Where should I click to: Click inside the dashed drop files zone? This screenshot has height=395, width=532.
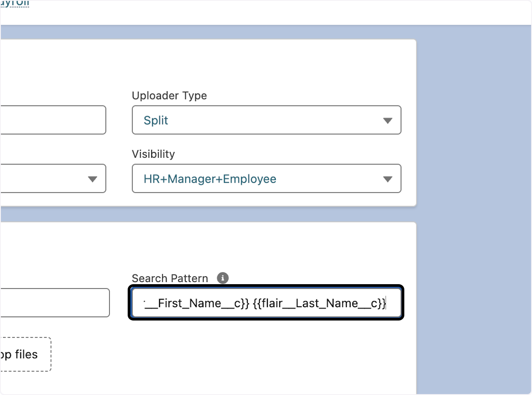pos(24,354)
